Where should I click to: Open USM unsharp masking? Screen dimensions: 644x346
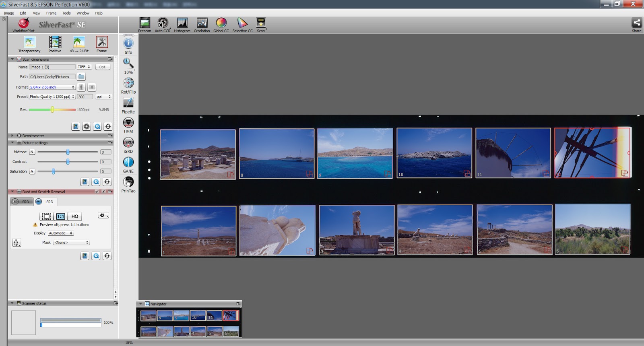[x=128, y=125]
